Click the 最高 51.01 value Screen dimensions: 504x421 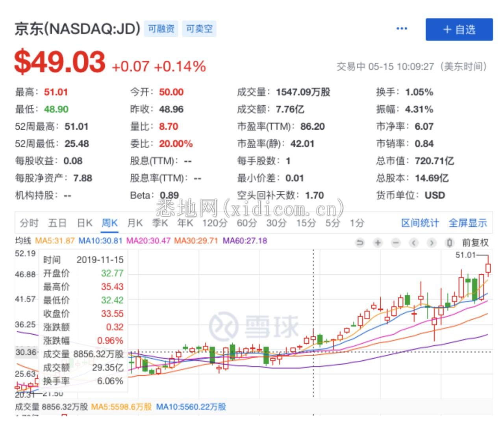pyautogui.click(x=56, y=92)
